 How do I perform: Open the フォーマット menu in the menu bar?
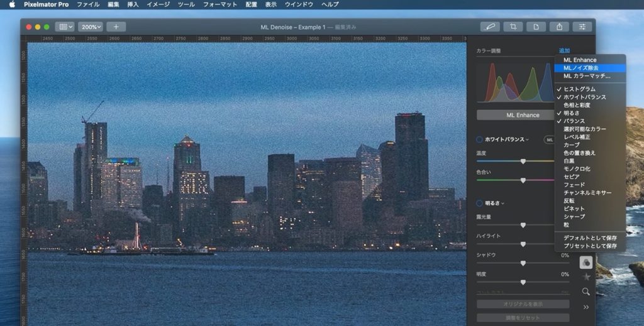point(220,4)
